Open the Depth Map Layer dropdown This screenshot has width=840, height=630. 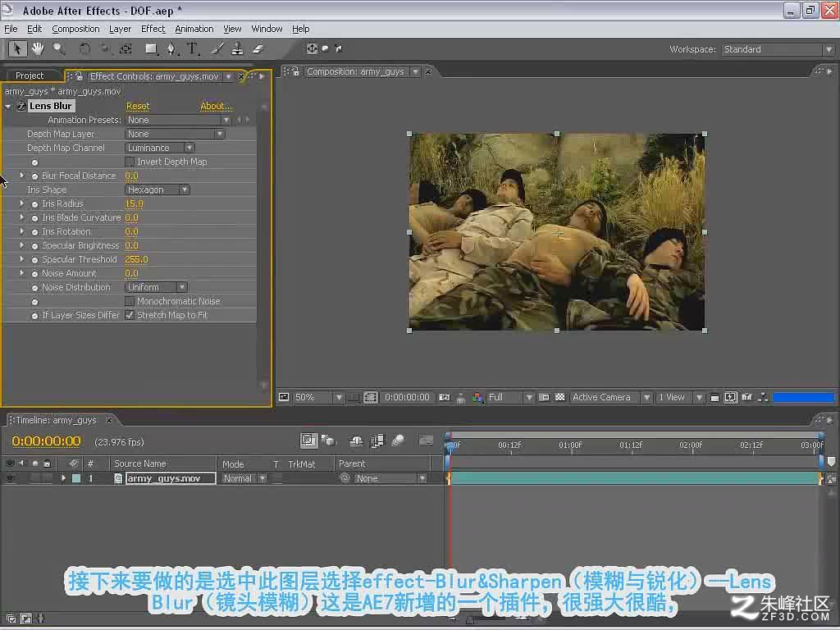(x=175, y=134)
